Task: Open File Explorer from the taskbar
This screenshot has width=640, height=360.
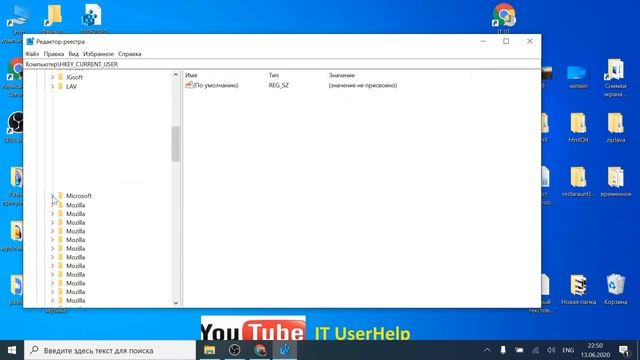Action: point(209,350)
